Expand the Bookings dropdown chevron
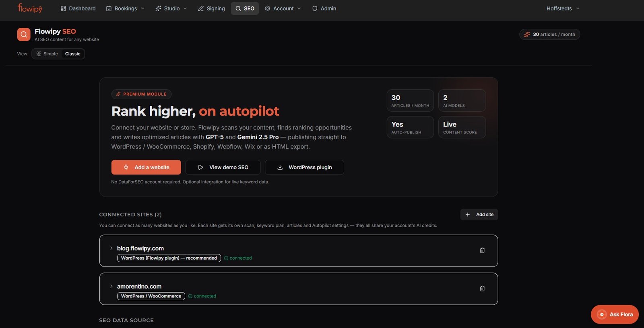 point(142,8)
